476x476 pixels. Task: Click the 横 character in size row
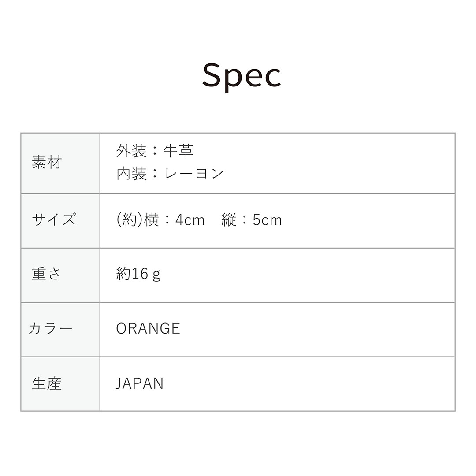(152, 220)
